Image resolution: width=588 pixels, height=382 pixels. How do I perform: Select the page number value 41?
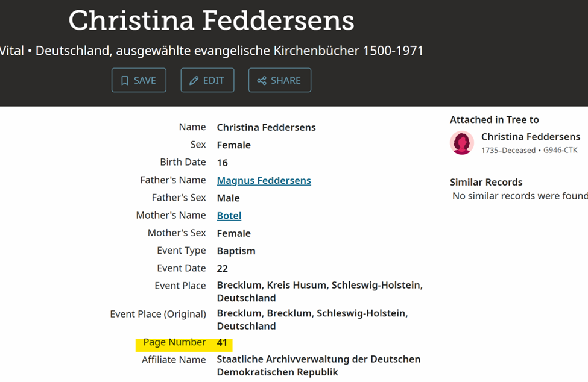222,343
